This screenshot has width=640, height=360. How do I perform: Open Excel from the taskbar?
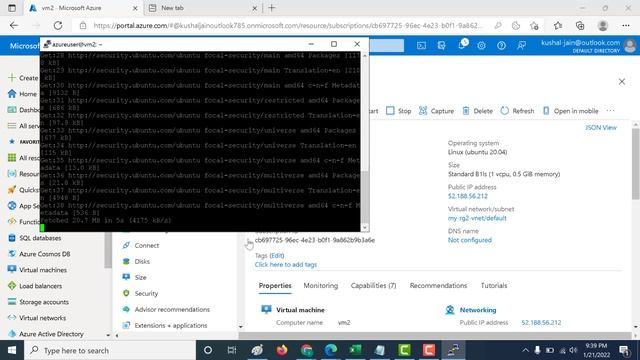(x=356, y=350)
